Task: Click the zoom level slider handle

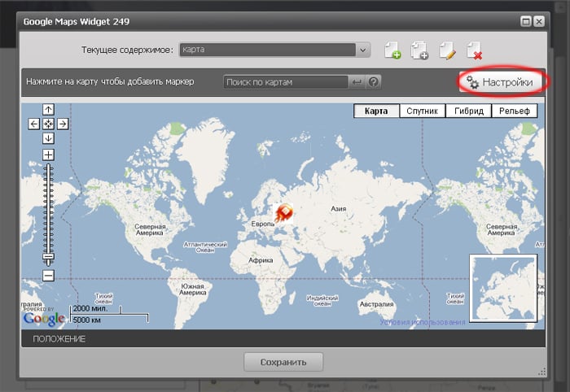Action: [x=48, y=257]
